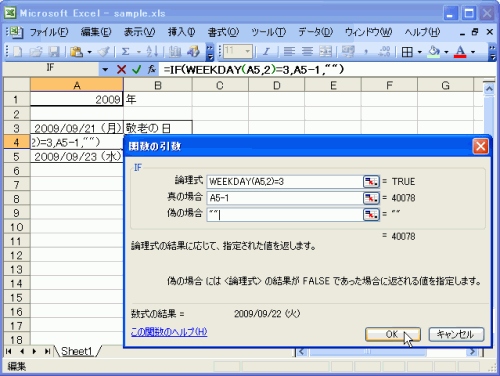Open the Font Color dropdown arrow
The height and width of the screenshot is (376, 500).
[x=473, y=52]
